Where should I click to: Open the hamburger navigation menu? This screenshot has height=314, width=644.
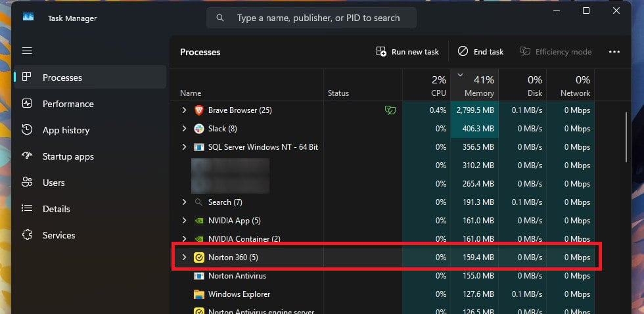[x=27, y=51]
